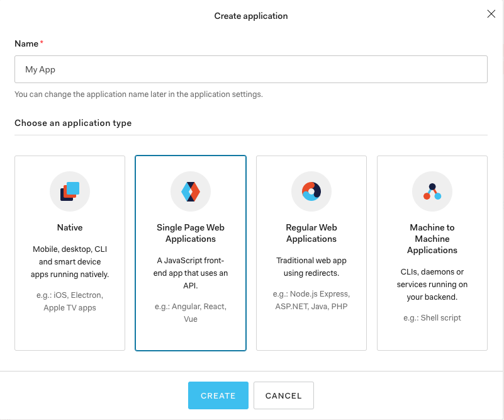504x420 pixels.
Task: Click the application name change hint text
Action: tap(138, 94)
